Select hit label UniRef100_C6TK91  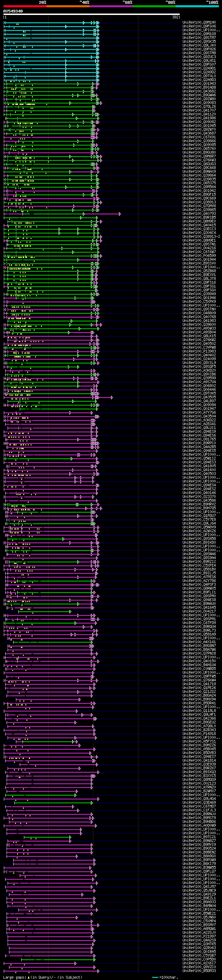[x=199, y=137]
